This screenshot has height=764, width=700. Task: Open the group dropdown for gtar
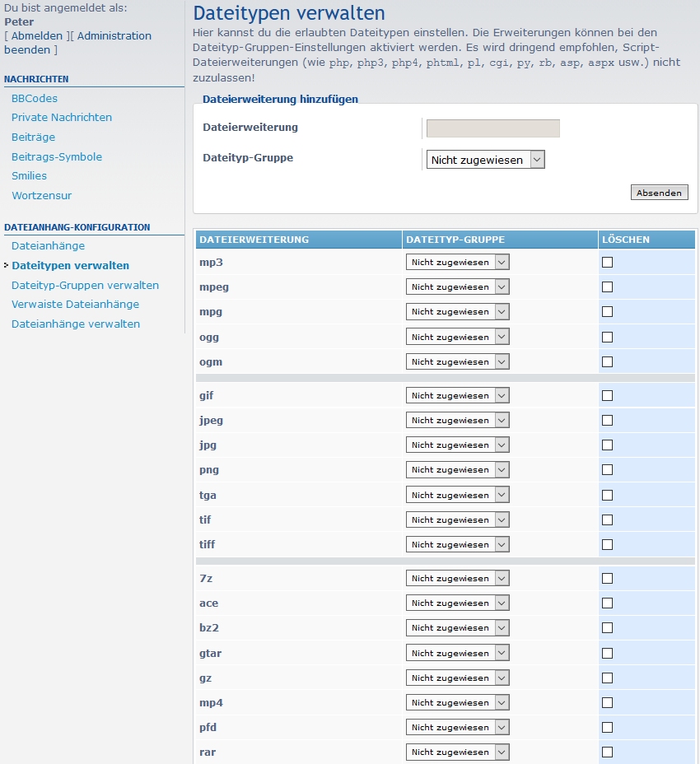coord(458,653)
